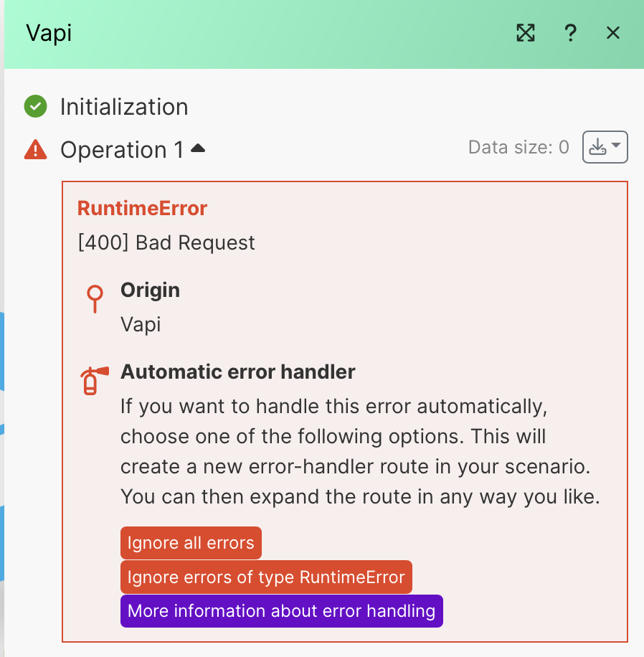The height and width of the screenshot is (657, 644).
Task: Click the Data size: 0 label
Action: click(518, 148)
